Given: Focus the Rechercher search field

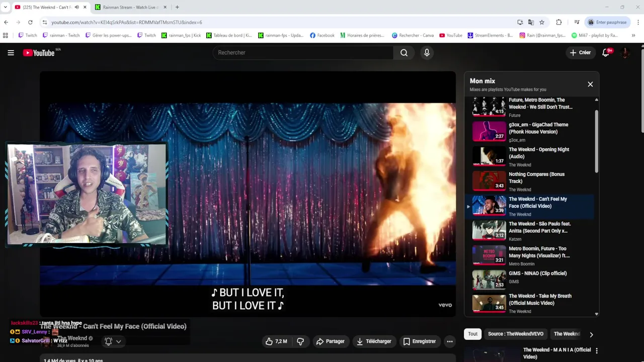Looking at the screenshot, I should (x=303, y=53).
